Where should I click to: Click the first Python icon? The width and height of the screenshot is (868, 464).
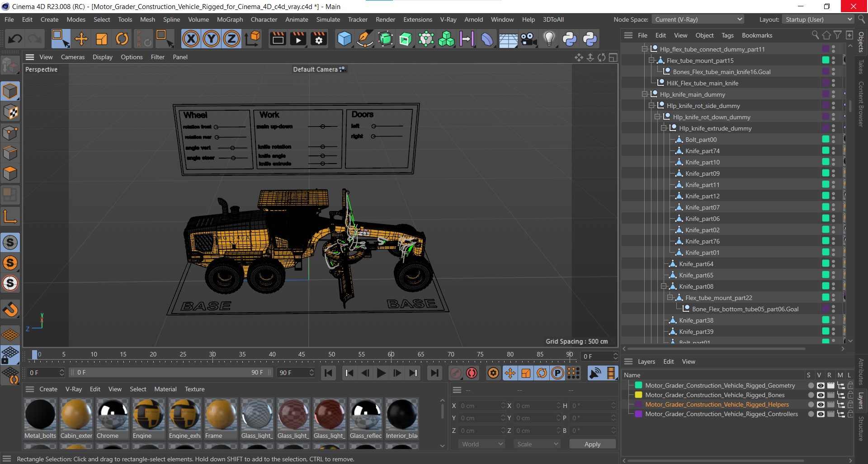point(570,39)
